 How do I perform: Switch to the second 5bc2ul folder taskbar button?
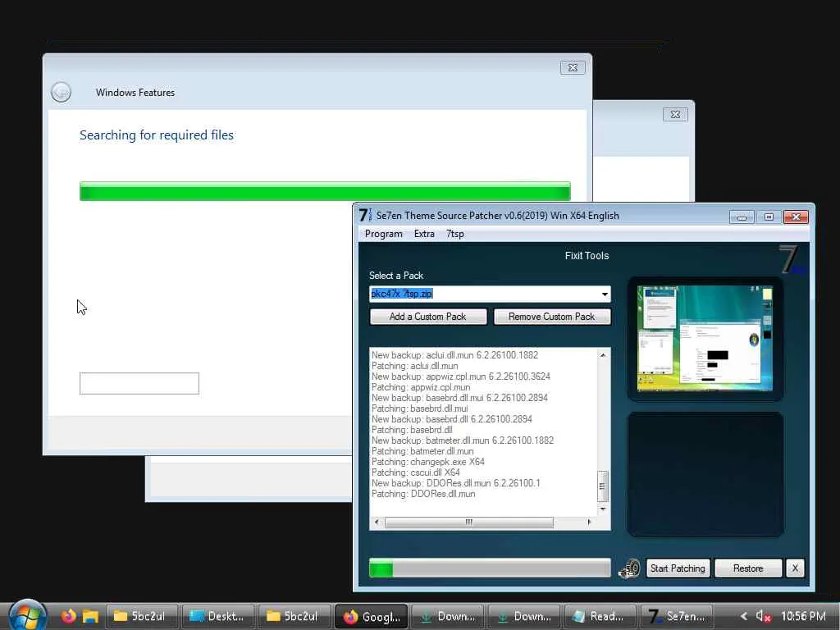tap(294, 616)
